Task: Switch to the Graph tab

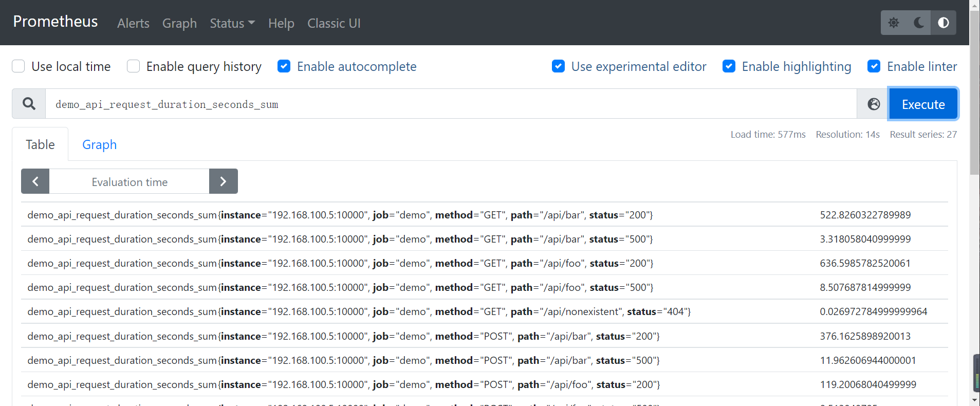Action: (99, 144)
